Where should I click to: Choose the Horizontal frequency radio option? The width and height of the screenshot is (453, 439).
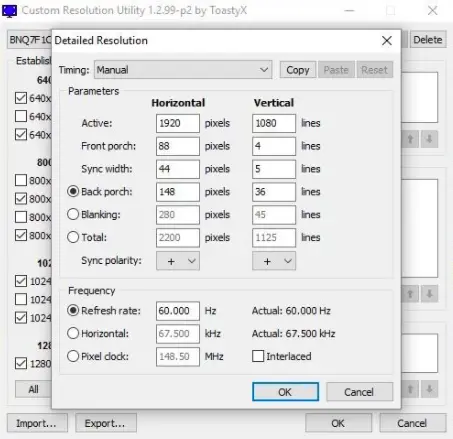[73, 333]
